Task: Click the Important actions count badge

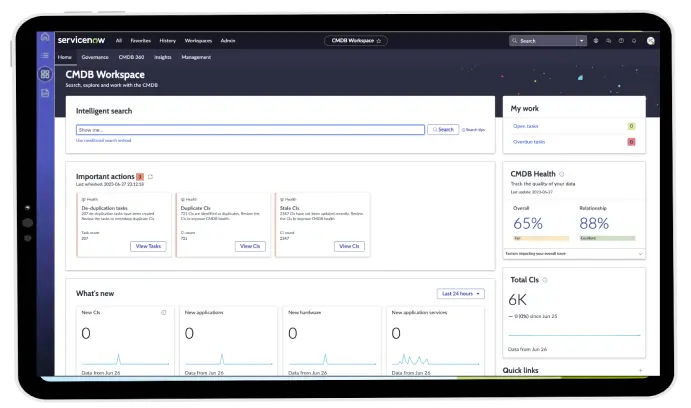Action: (x=140, y=177)
